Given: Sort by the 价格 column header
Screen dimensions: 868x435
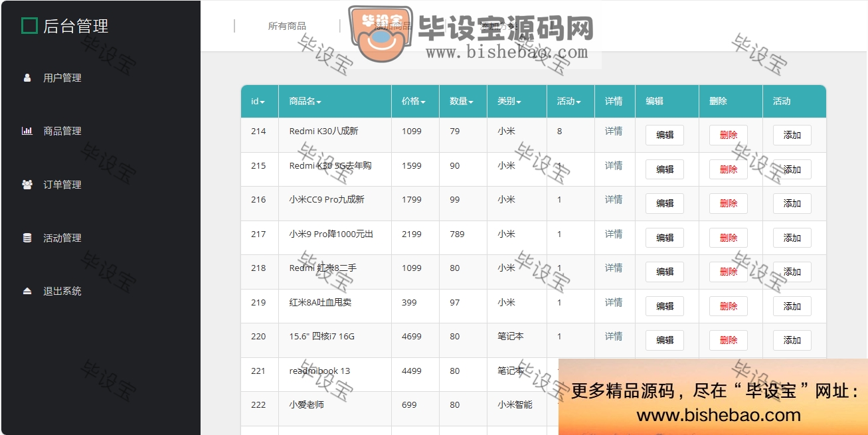Looking at the screenshot, I should [x=414, y=102].
